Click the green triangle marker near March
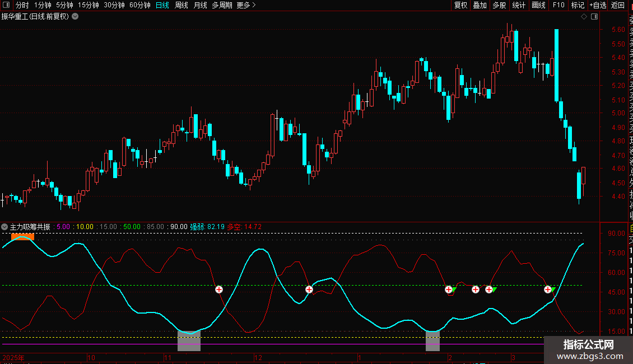The image size is (633, 364). (x=553, y=290)
